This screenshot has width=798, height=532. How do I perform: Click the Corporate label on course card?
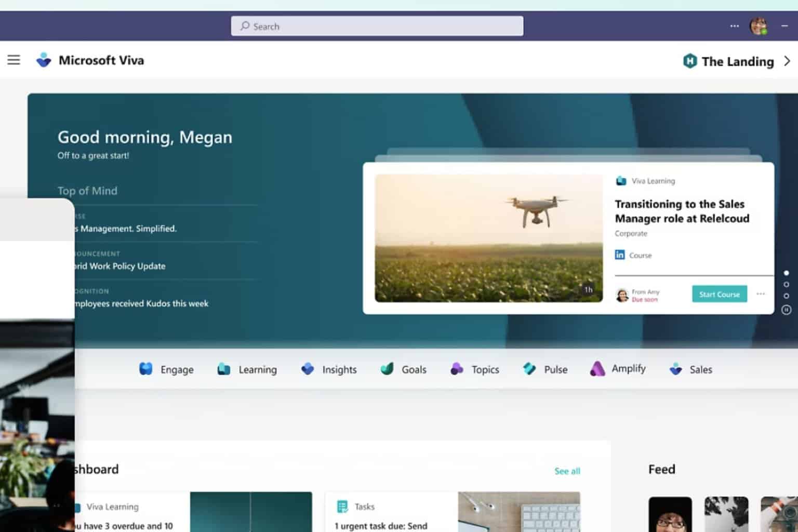(x=631, y=233)
